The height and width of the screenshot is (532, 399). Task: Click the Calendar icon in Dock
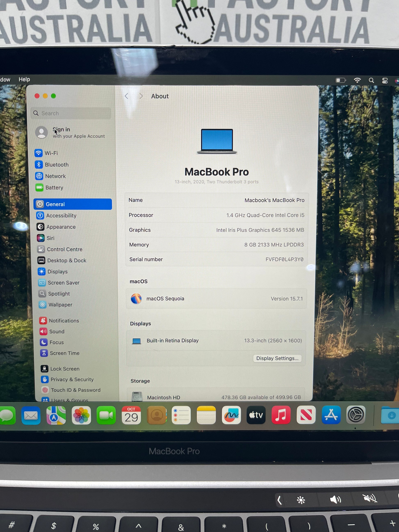point(131,415)
